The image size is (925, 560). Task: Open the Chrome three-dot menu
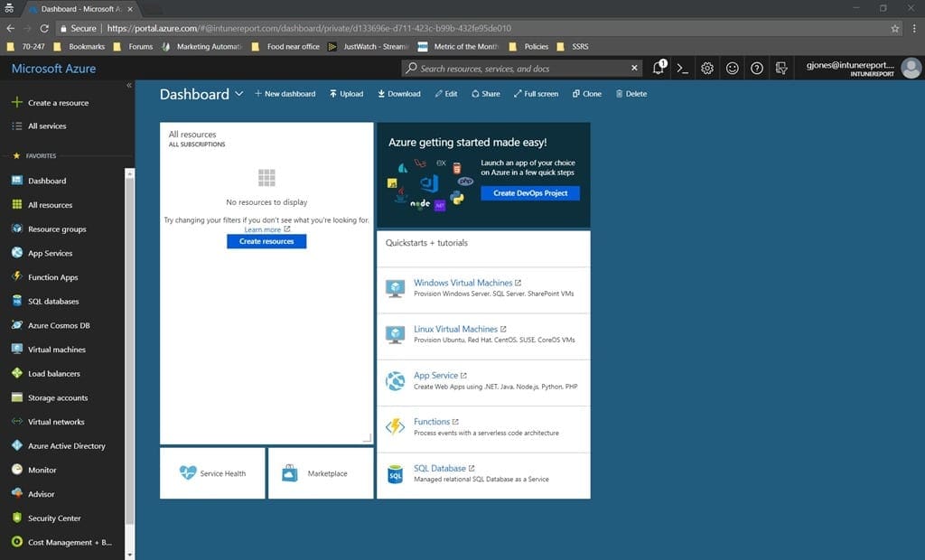[914, 28]
